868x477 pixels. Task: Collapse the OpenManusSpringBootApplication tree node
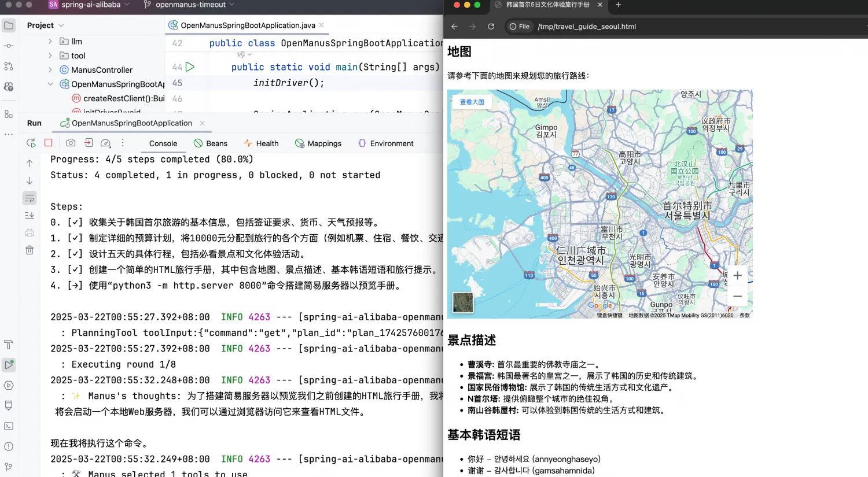50,84
